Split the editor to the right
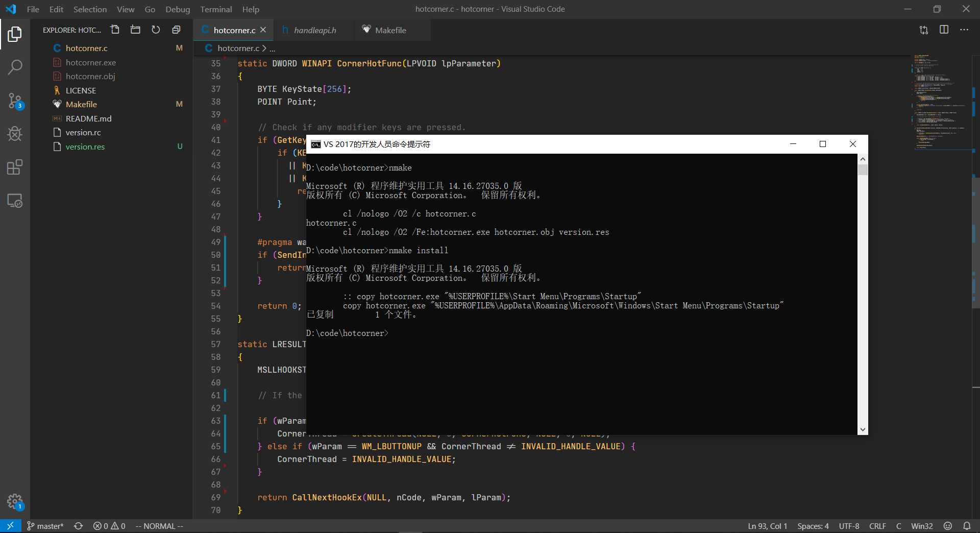The height and width of the screenshot is (533, 980). [944, 30]
